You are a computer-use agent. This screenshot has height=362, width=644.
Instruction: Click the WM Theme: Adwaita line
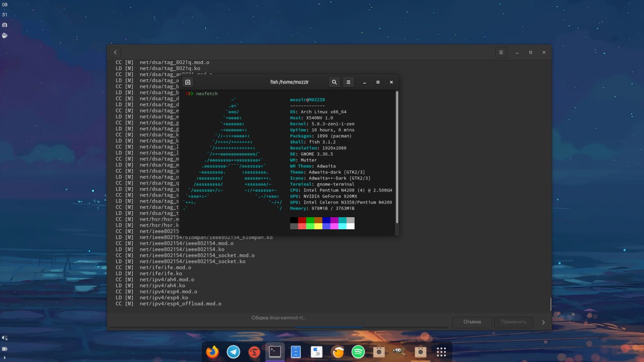[x=313, y=166]
